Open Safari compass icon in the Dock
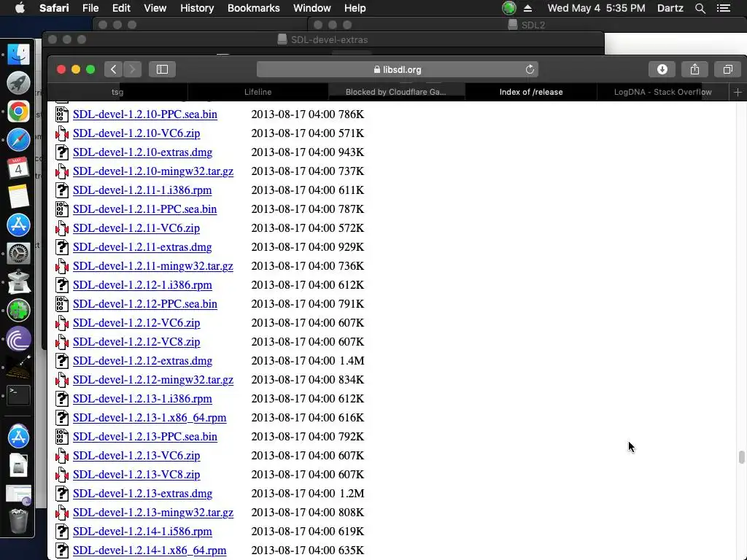Image resolution: width=747 pixels, height=560 pixels. (18, 139)
